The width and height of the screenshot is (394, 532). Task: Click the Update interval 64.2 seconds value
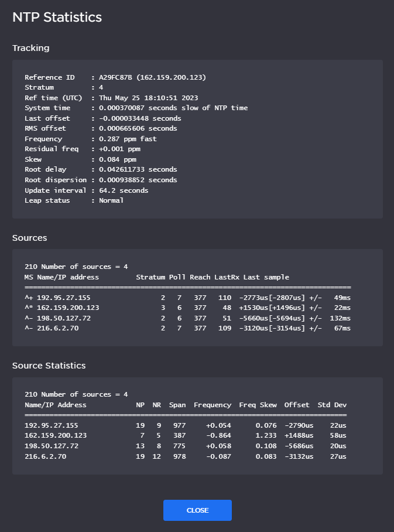124,190
